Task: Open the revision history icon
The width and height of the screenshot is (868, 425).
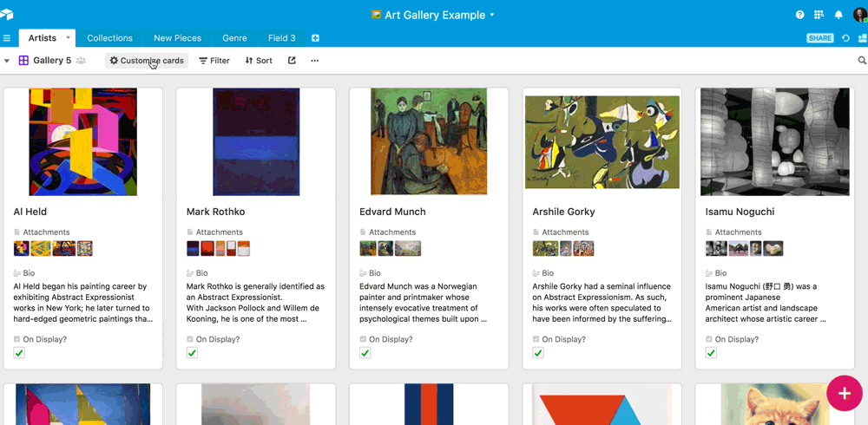Action: point(845,38)
